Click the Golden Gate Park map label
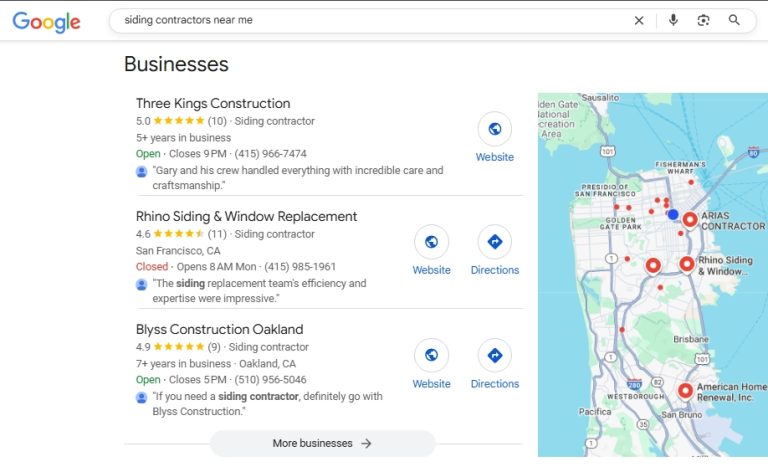 pyautogui.click(x=621, y=224)
